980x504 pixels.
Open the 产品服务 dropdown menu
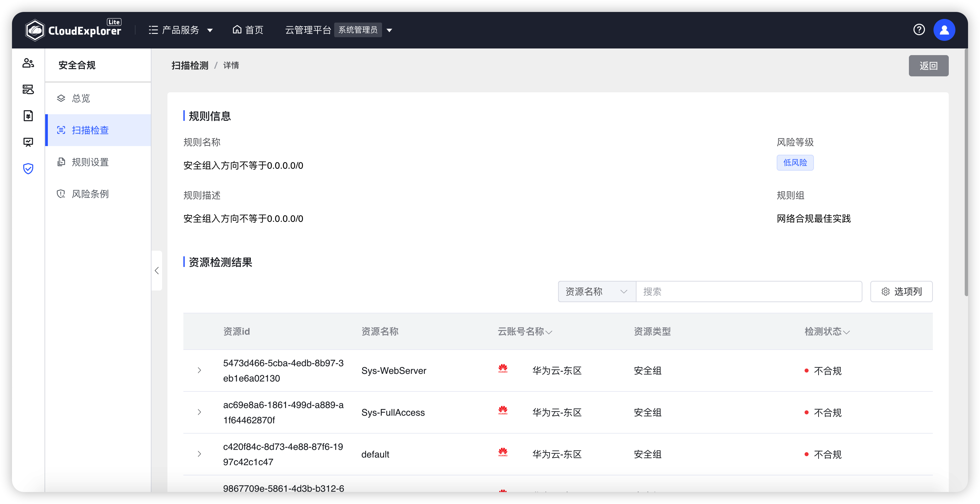point(180,30)
